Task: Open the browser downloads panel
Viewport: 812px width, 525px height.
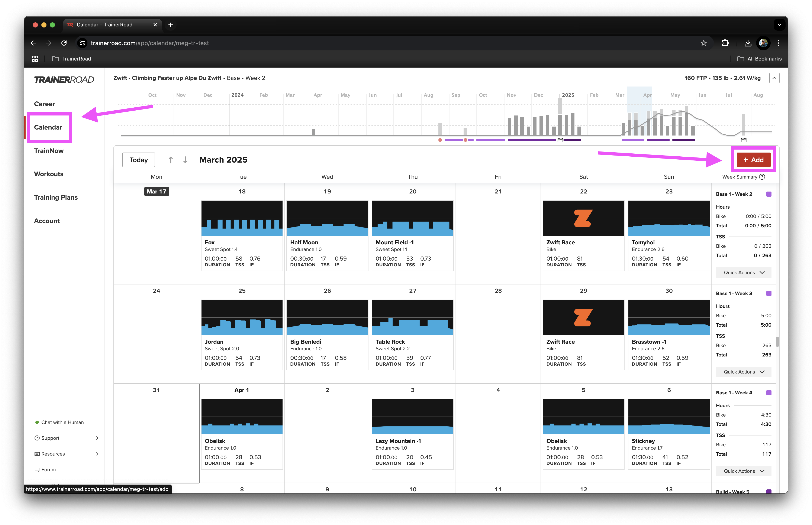Action: pos(748,43)
